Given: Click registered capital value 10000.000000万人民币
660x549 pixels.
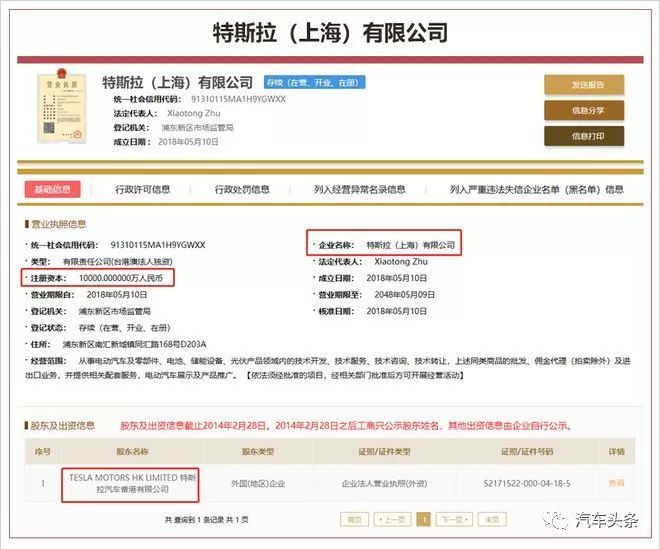Looking at the screenshot, I should point(121,278).
